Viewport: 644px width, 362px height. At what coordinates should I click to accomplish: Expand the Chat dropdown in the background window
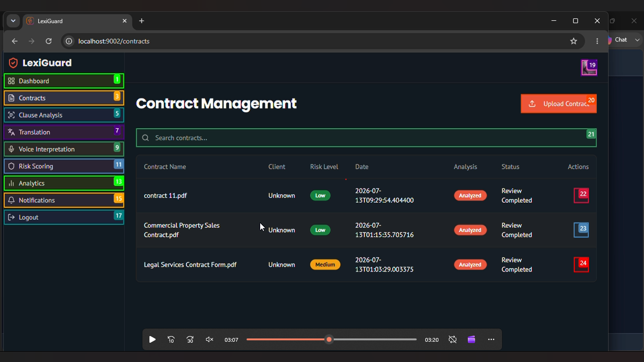[637, 40]
